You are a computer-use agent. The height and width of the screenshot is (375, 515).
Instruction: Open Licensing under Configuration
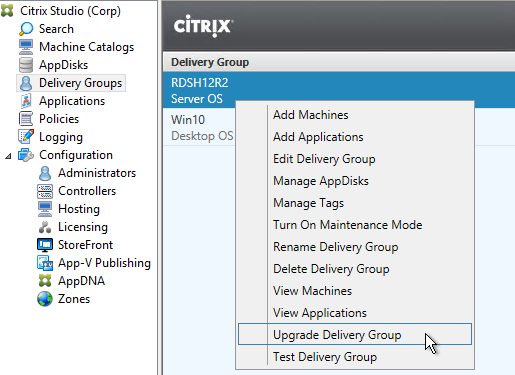pyautogui.click(x=83, y=227)
